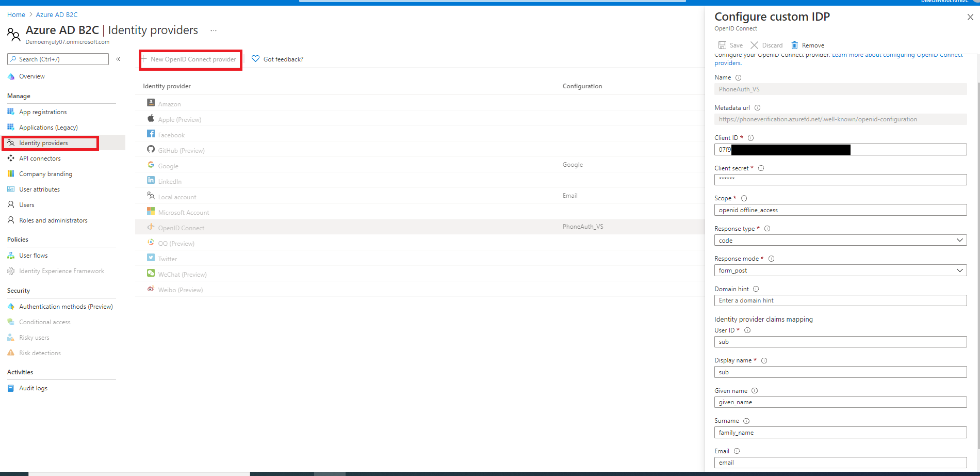Click the Apple (Preview) provider icon
This screenshot has height=476, width=980.
click(151, 118)
